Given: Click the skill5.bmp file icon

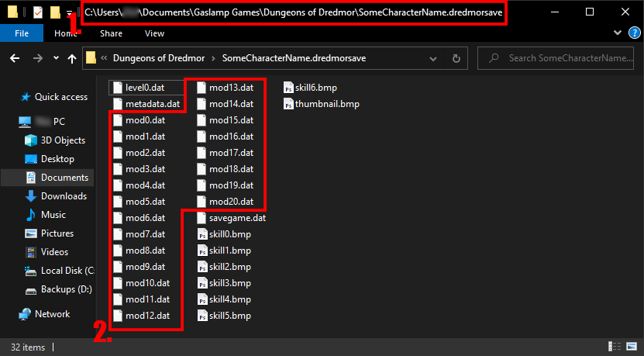Looking at the screenshot, I should click(x=201, y=316).
